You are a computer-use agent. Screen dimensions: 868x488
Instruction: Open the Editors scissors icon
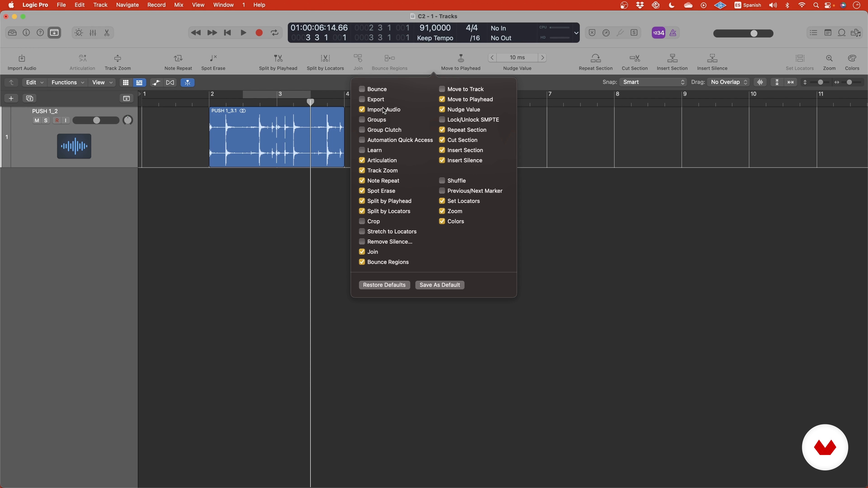[107, 33]
